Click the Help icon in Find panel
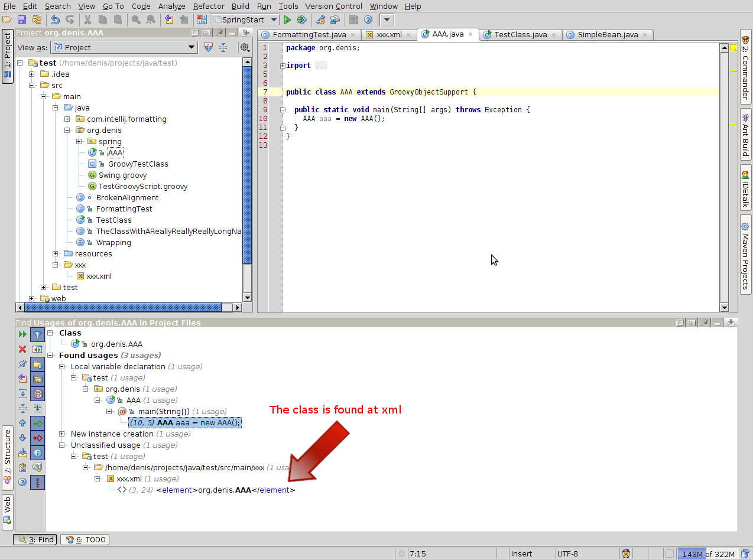 click(x=22, y=482)
